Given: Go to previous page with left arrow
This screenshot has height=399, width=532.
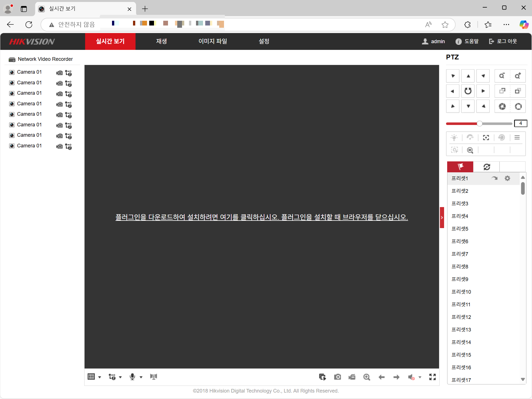Looking at the screenshot, I should pos(382,377).
